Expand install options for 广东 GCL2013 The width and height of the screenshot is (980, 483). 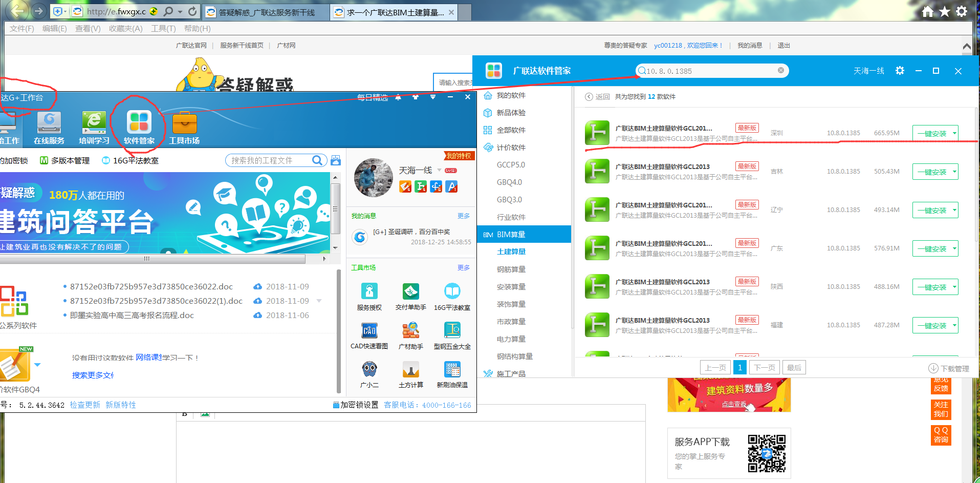(x=954, y=248)
